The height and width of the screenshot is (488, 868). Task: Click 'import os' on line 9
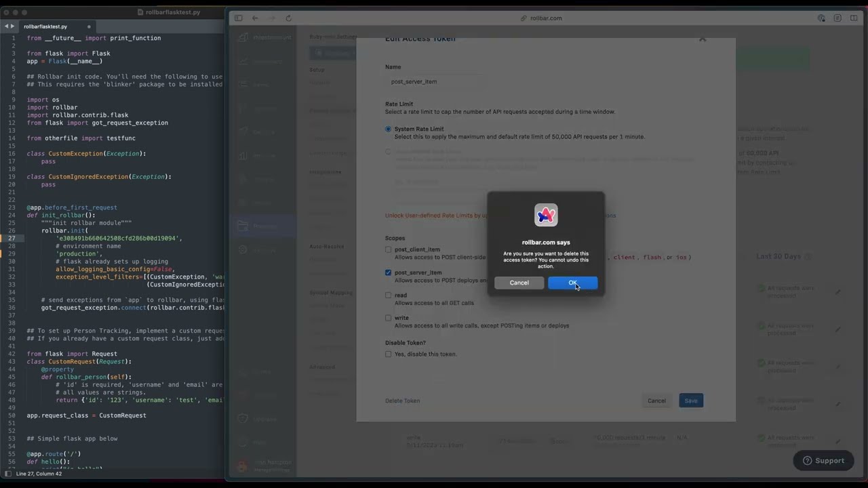click(x=43, y=100)
